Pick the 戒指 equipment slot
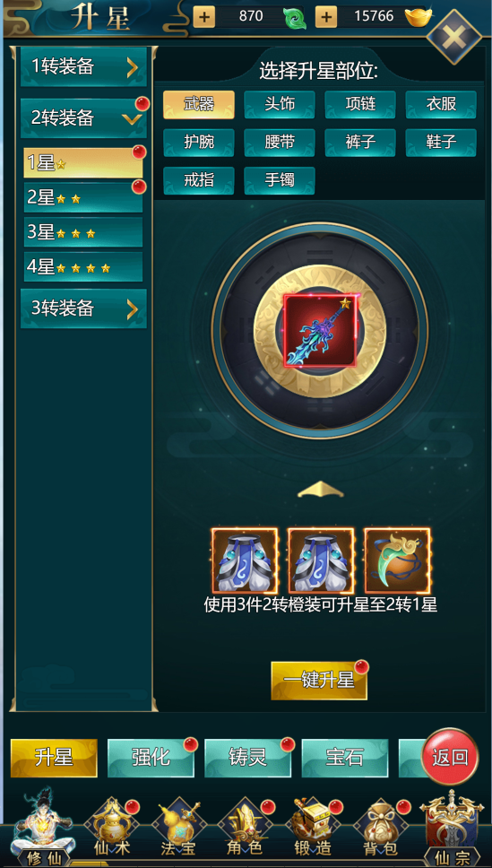 pos(199,180)
